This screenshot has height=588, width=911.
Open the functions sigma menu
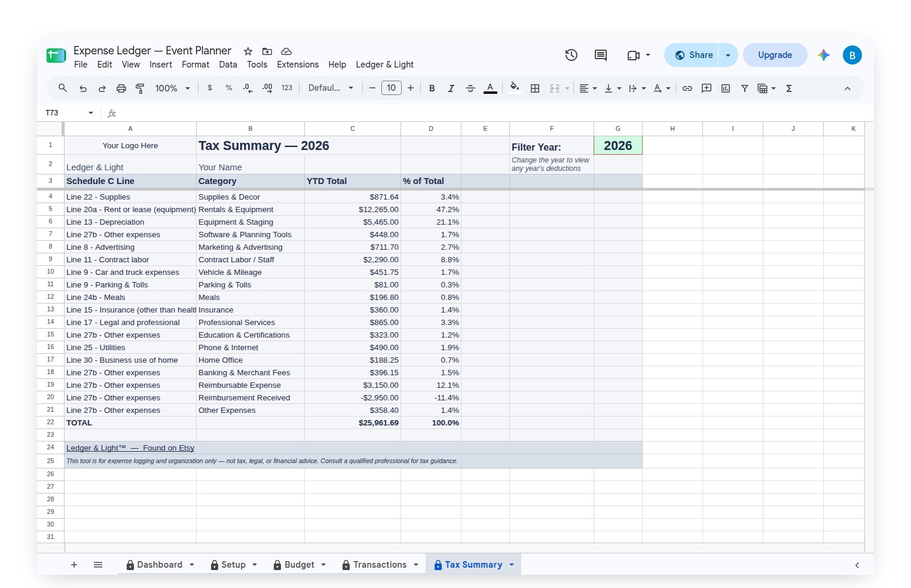(789, 88)
